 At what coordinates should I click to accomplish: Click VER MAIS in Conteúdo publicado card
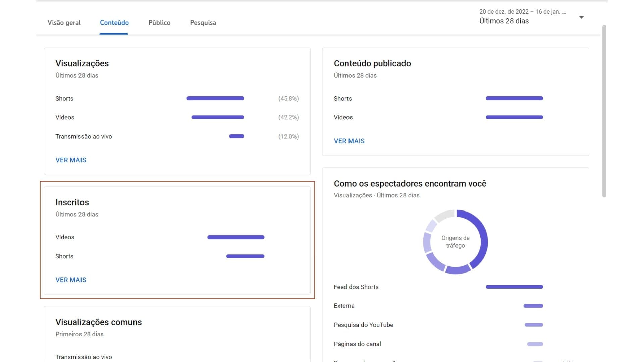[349, 141]
